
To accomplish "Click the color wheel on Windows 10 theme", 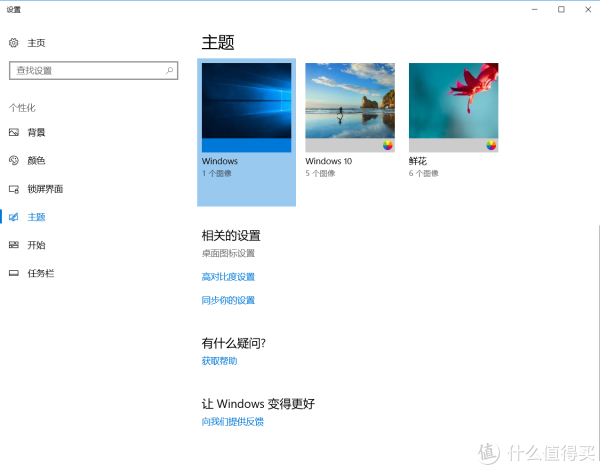I will [x=388, y=145].
